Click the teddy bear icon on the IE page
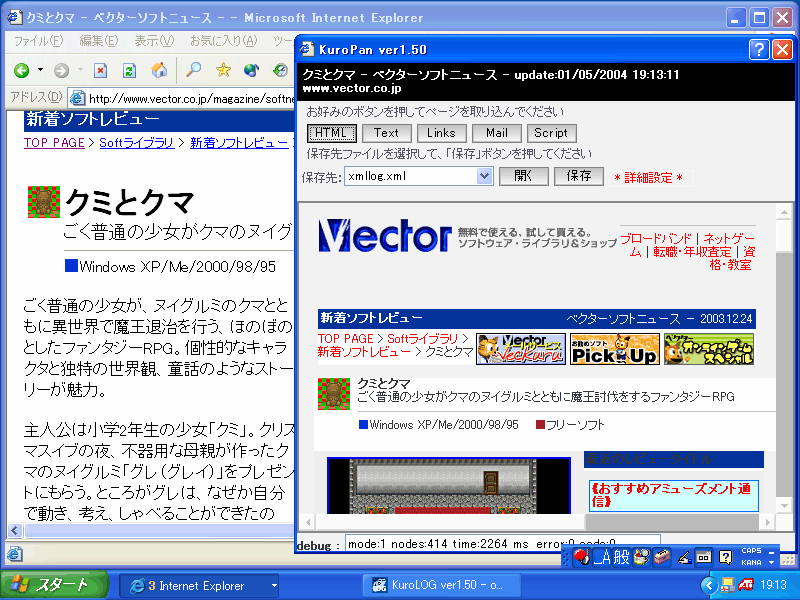800x600 pixels. (x=44, y=202)
